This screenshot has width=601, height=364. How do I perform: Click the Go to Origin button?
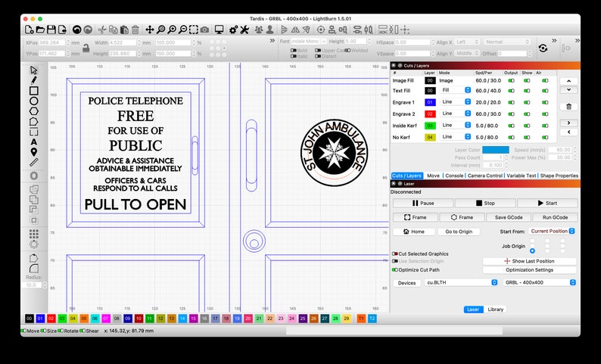tap(459, 232)
